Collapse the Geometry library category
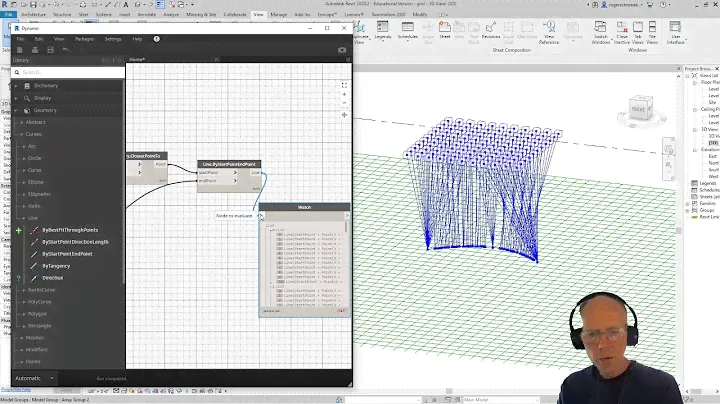 point(45,110)
